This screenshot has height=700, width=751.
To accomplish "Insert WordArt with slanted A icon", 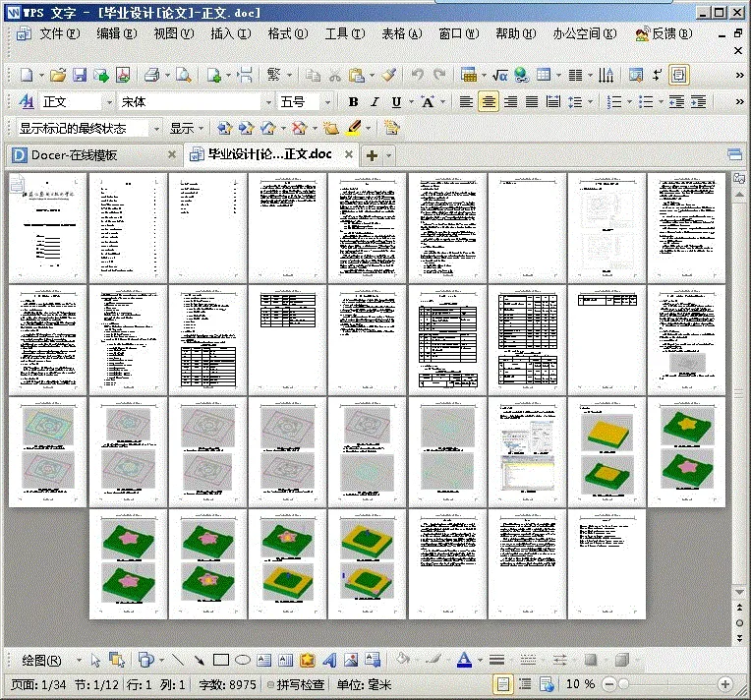I will (x=329, y=661).
